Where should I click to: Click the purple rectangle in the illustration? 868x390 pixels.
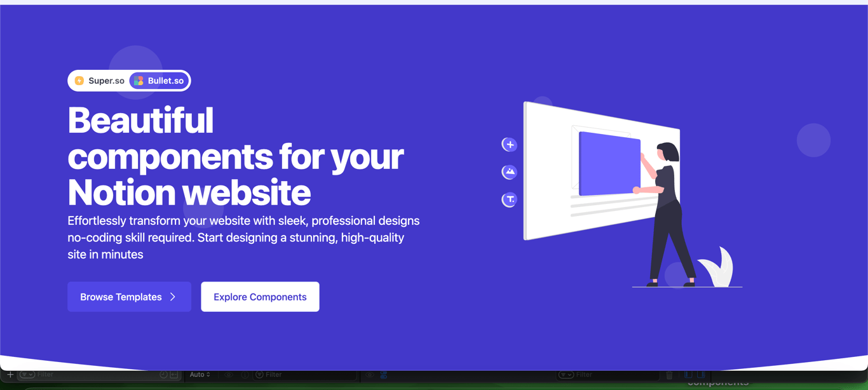click(609, 163)
